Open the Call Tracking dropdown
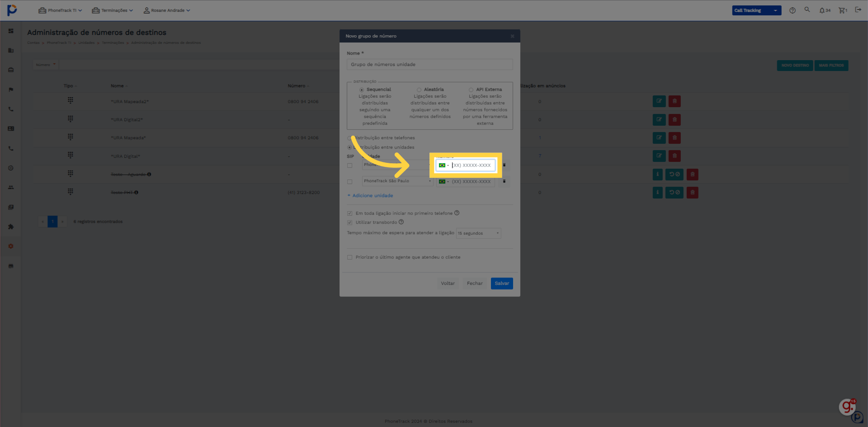This screenshot has height=427, width=868. 756,10
